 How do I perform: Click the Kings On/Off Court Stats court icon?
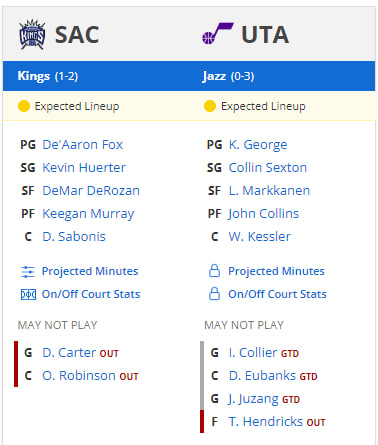(x=28, y=295)
